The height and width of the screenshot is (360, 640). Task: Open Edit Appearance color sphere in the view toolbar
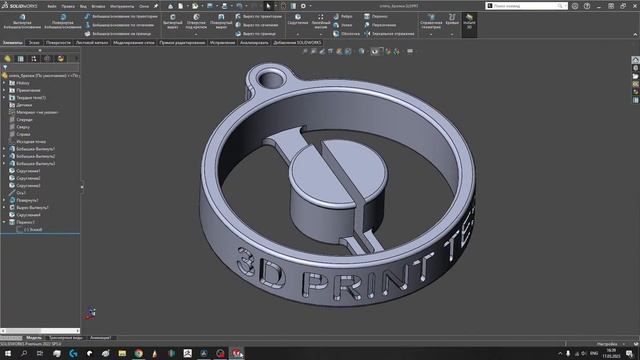pyautogui.click(x=388, y=51)
